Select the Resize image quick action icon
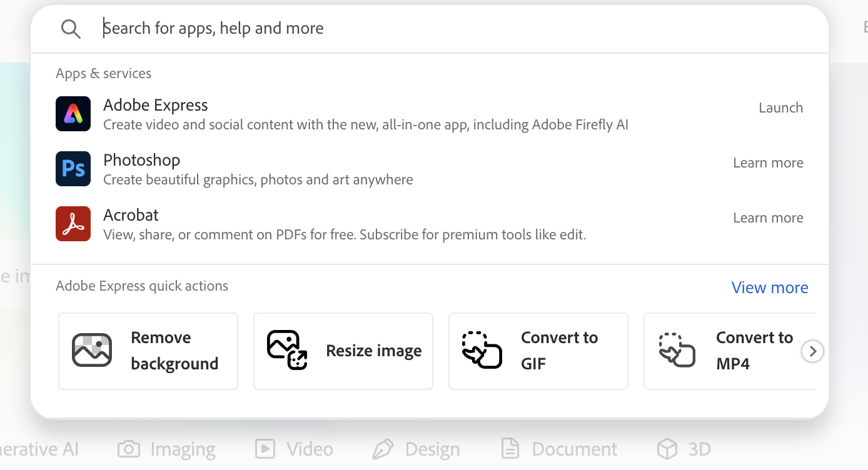This screenshot has height=470, width=868. click(287, 351)
